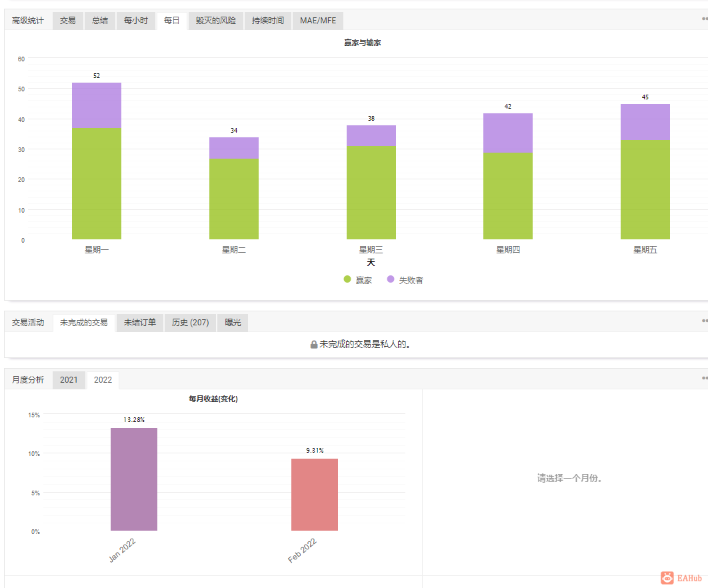Click the 星期三 axis label

371,250
